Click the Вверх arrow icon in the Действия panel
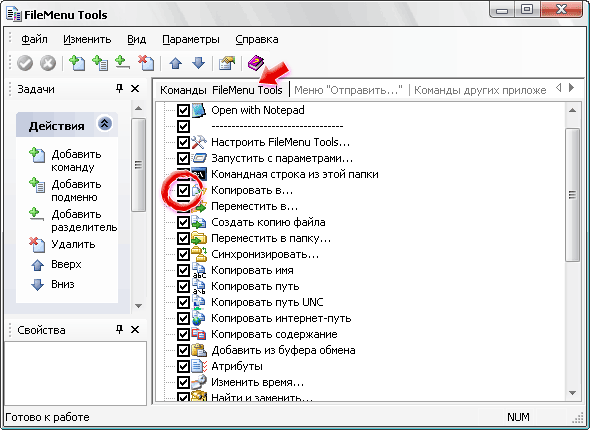Viewport: 590px width, 430px height. coord(37,265)
